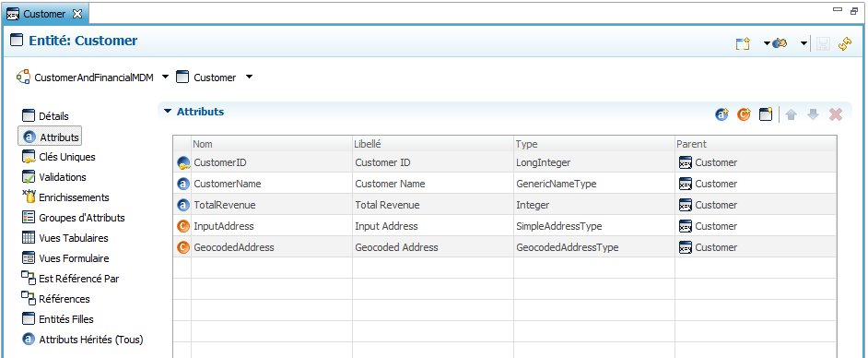Add a complex attribute with orange 'c' icon
The image size is (868, 358).
pyautogui.click(x=744, y=114)
